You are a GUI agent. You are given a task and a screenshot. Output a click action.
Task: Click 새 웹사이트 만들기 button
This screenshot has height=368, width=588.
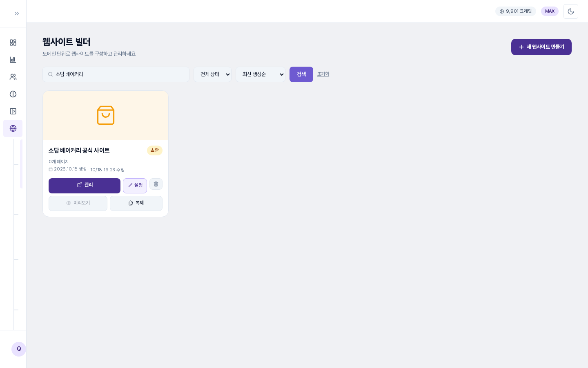point(541,47)
